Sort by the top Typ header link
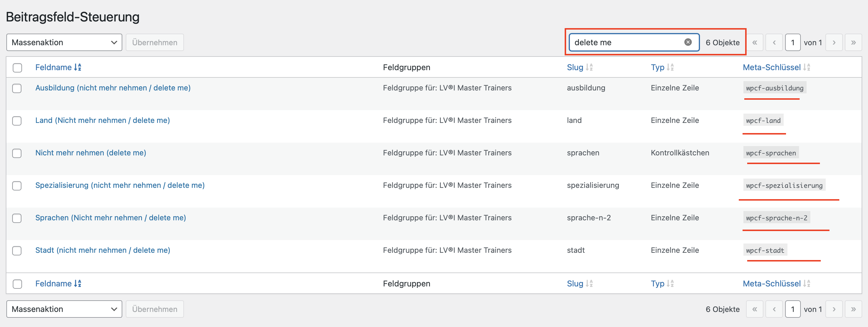The width and height of the screenshot is (868, 327). coord(657,68)
